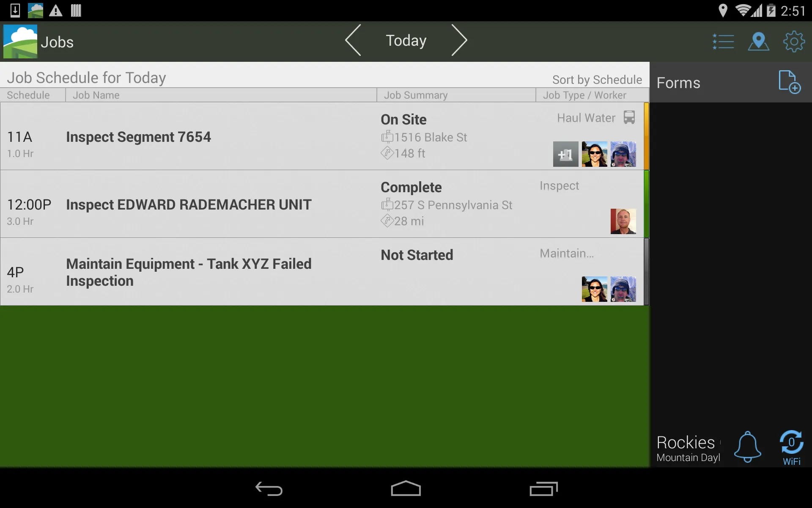
Task: Open the Maintain Equipment Tank XYZ job
Action: pyautogui.click(x=189, y=272)
